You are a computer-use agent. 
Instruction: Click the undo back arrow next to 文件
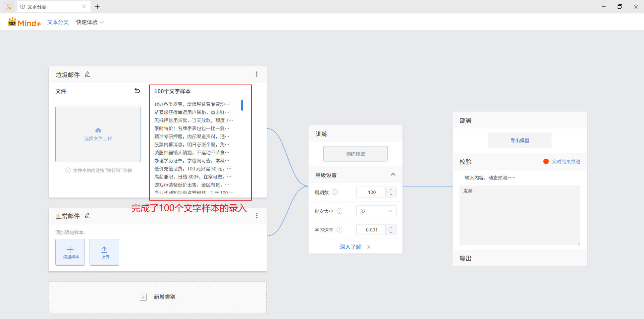pos(137,91)
